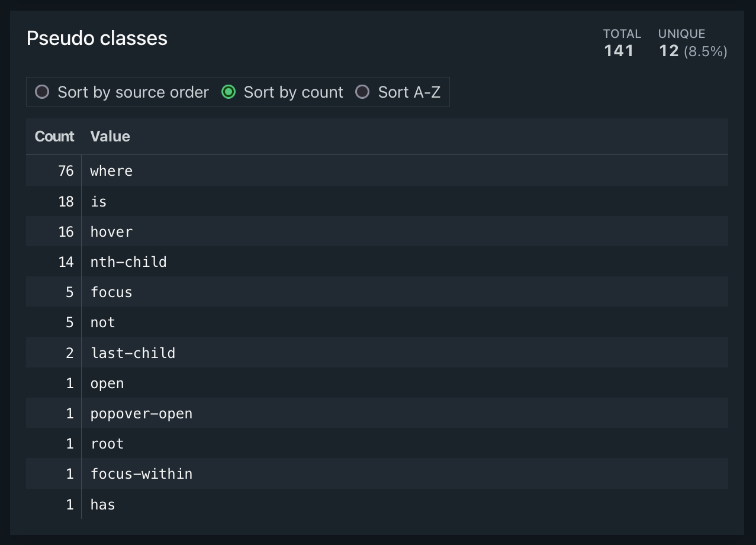Click the Count column header
Viewport: 756px width, 545px height.
pos(54,137)
